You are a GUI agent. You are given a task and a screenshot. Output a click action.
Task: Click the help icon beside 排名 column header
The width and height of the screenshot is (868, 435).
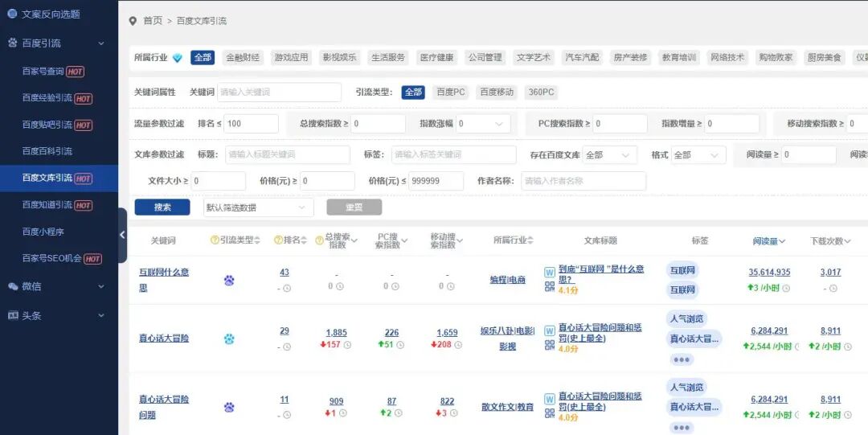279,240
